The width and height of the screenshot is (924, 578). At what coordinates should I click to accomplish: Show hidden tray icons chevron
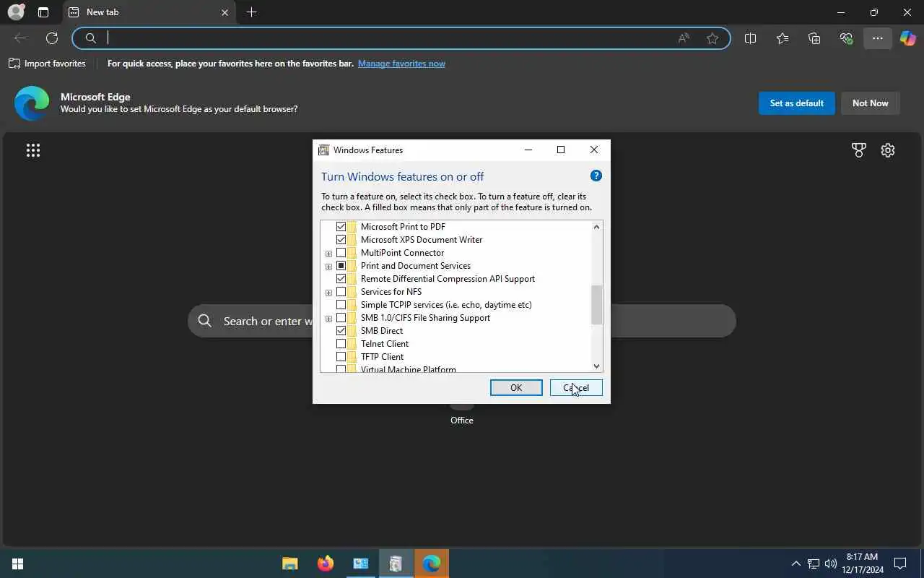pos(796,564)
